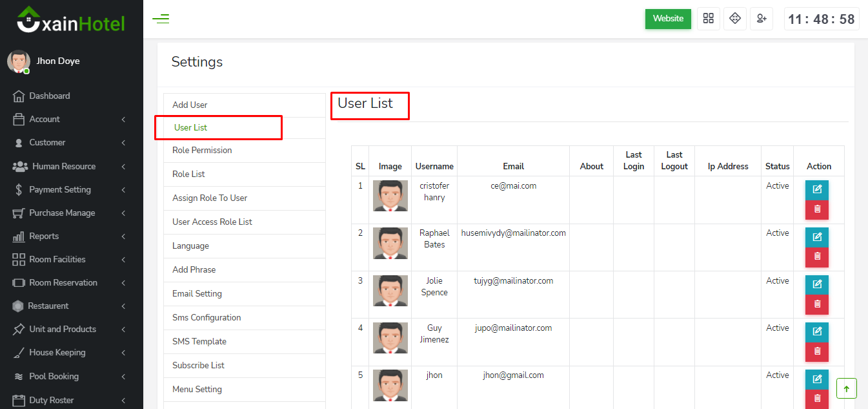This screenshot has width=868, height=409.
Task: Click Raphael Bates' avatar thumbnail
Action: [390, 244]
